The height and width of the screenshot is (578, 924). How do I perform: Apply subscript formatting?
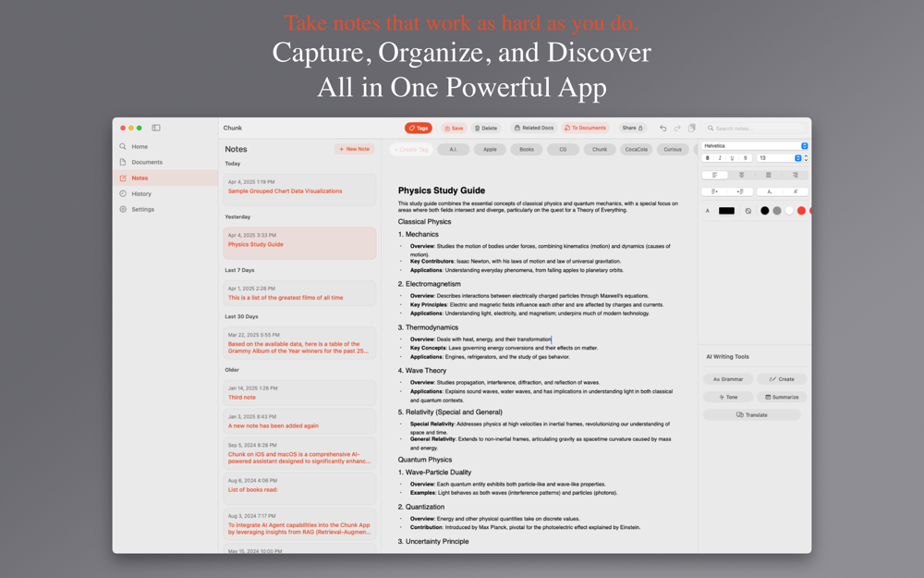[770, 191]
